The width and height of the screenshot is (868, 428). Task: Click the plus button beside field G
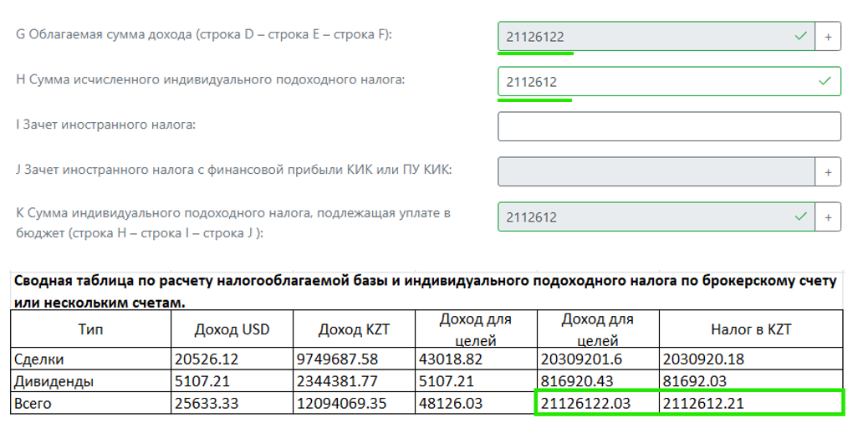click(x=828, y=37)
